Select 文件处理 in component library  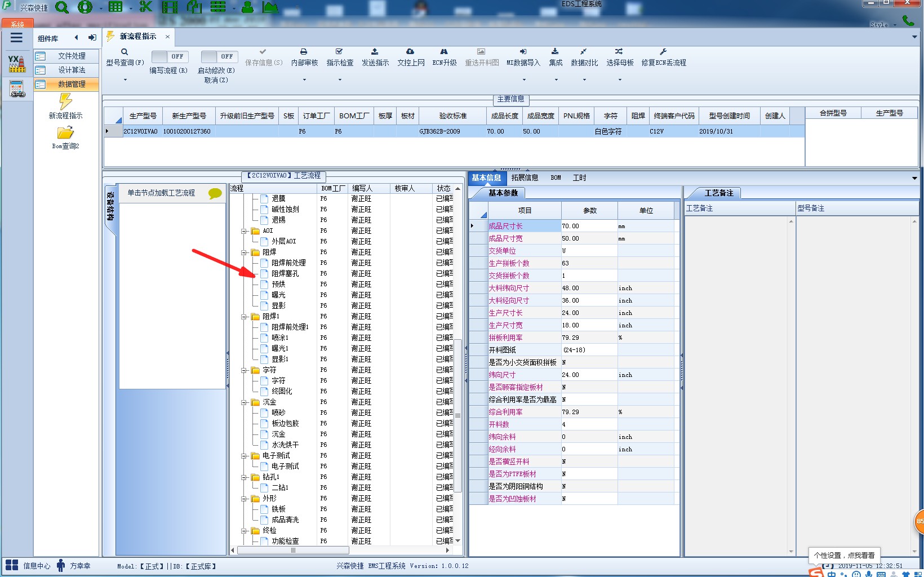[x=66, y=56]
